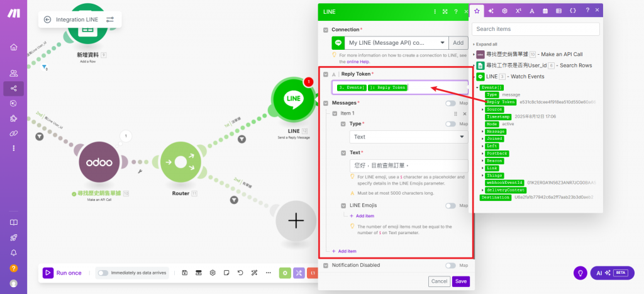Click Add item under Messages
Image resolution: width=644 pixels, height=294 pixels.
click(344, 251)
